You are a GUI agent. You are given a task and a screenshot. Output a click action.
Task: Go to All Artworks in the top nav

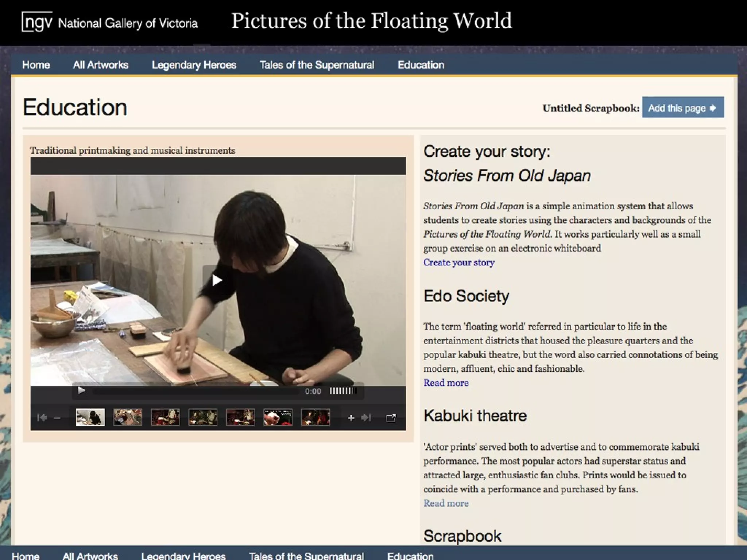pyautogui.click(x=101, y=65)
